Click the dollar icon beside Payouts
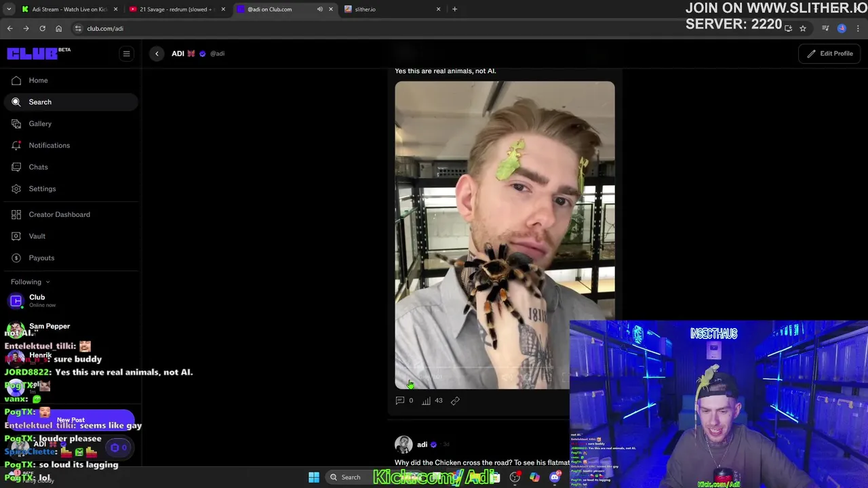868x488 pixels. point(16,258)
